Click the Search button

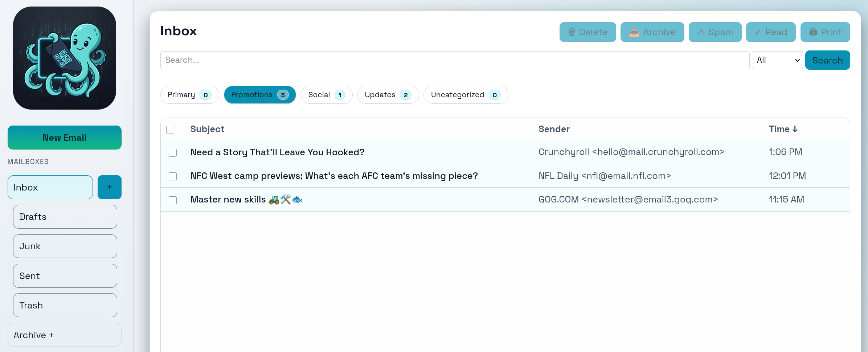(x=827, y=60)
